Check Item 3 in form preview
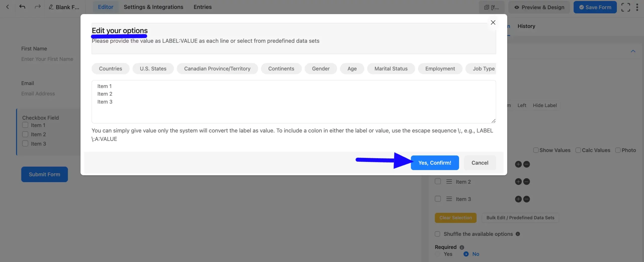 pos(25,144)
